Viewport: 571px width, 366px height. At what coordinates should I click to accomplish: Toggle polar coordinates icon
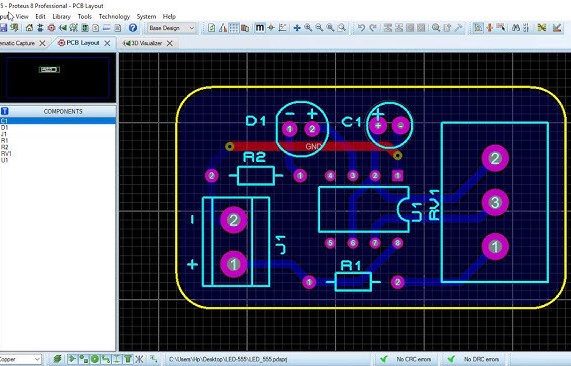(282, 28)
